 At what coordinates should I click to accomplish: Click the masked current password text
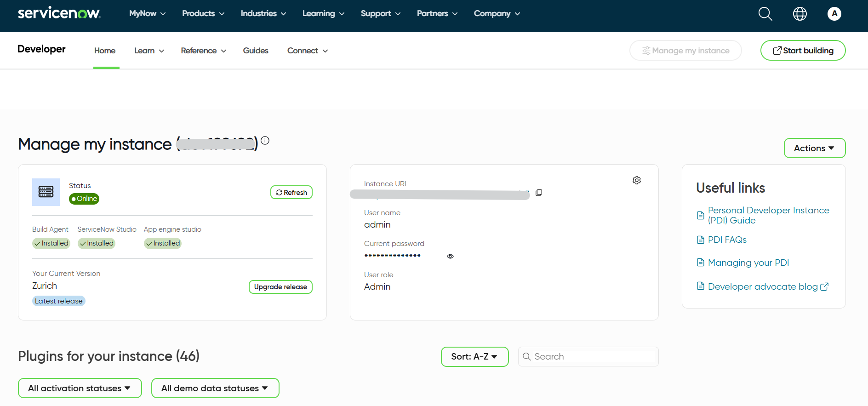393,256
